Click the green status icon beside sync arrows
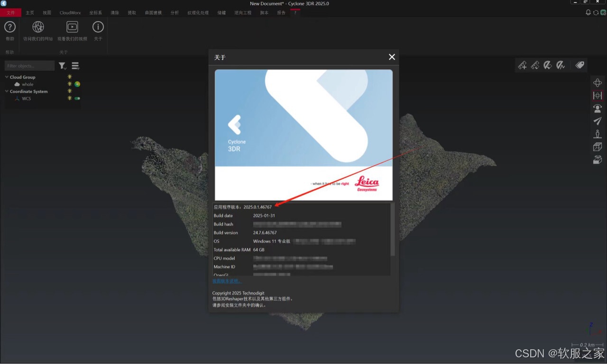Image resolution: width=607 pixels, height=364 pixels. pyautogui.click(x=603, y=13)
